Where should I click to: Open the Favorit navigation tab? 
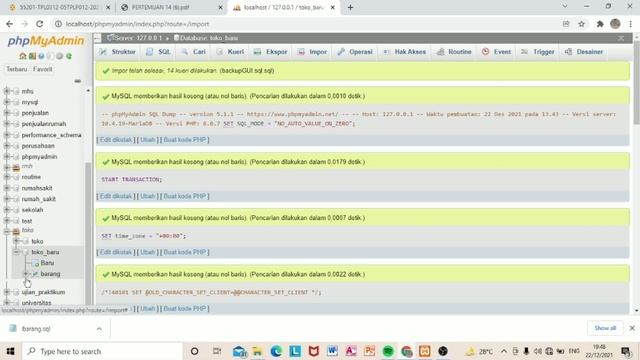click(x=42, y=69)
